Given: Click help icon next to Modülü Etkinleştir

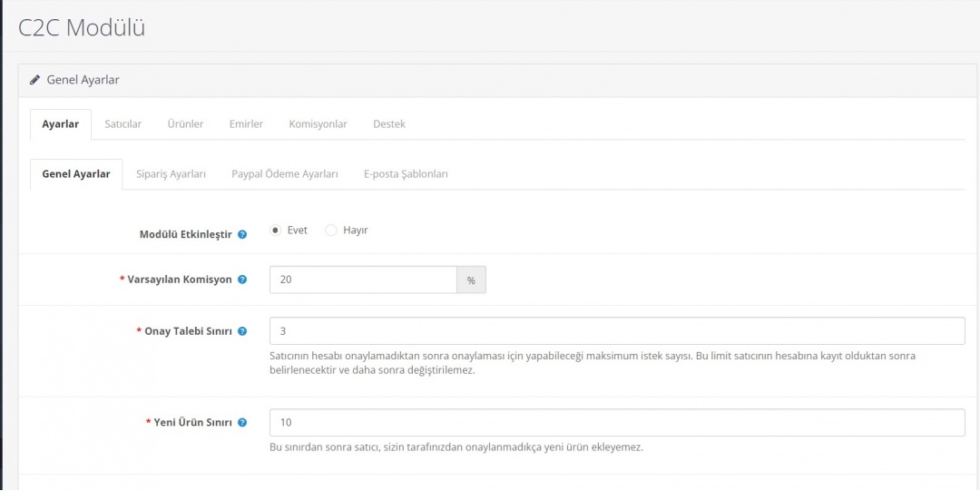Looking at the screenshot, I should click(242, 234).
